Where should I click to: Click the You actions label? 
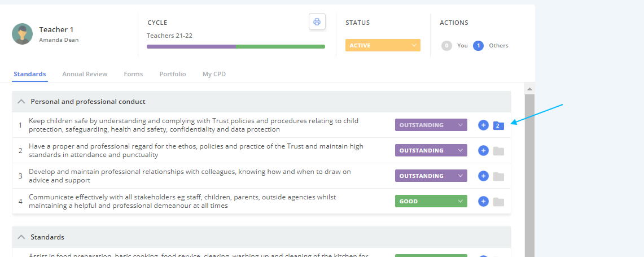[x=462, y=46]
